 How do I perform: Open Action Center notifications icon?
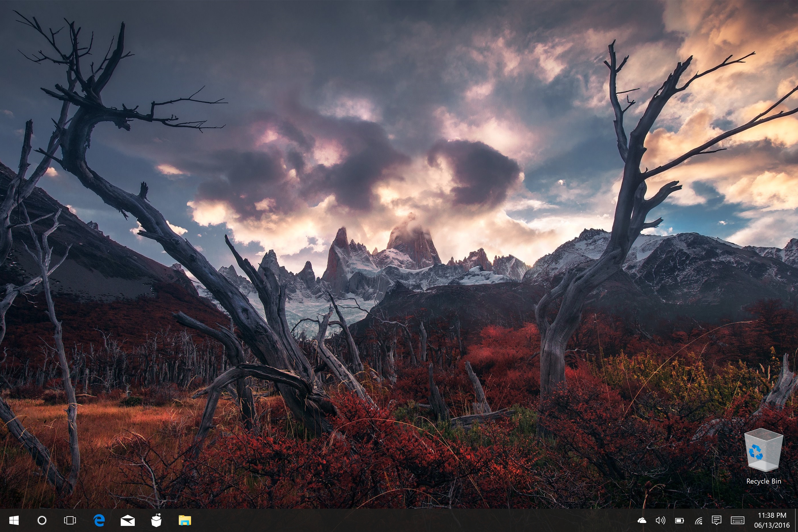717,520
